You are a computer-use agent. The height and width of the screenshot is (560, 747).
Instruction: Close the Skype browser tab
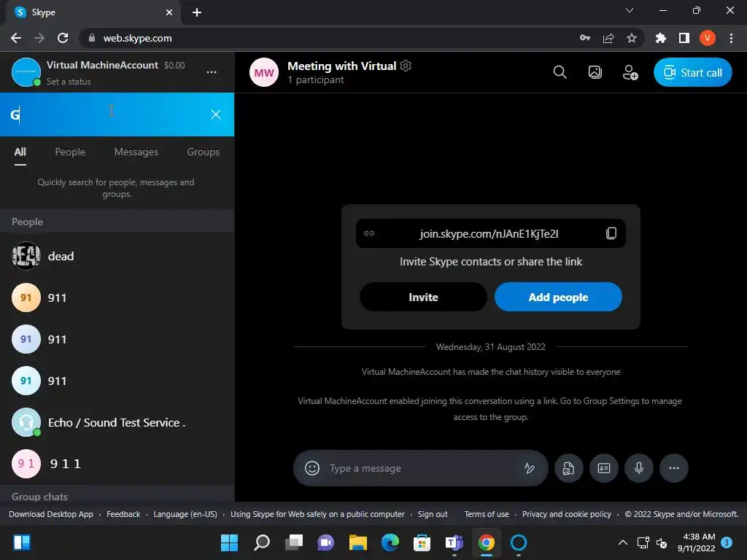[169, 12]
